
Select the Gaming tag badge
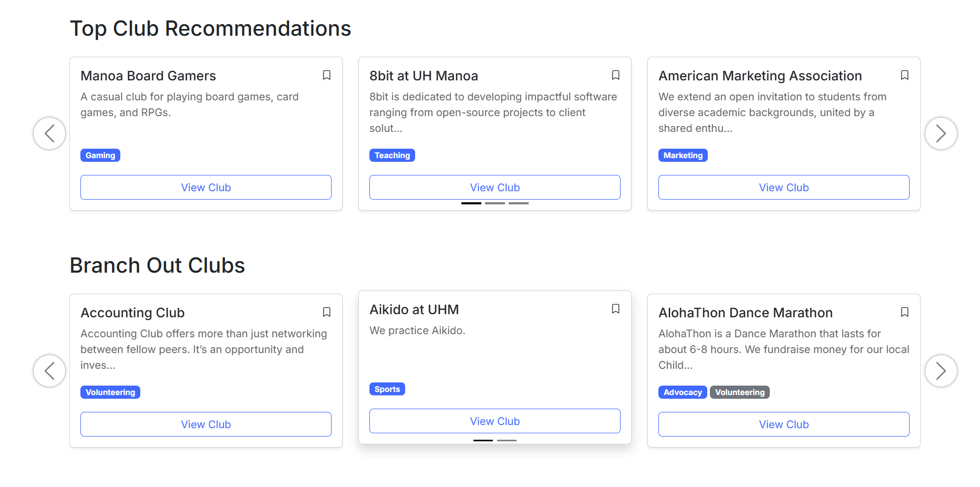(100, 156)
